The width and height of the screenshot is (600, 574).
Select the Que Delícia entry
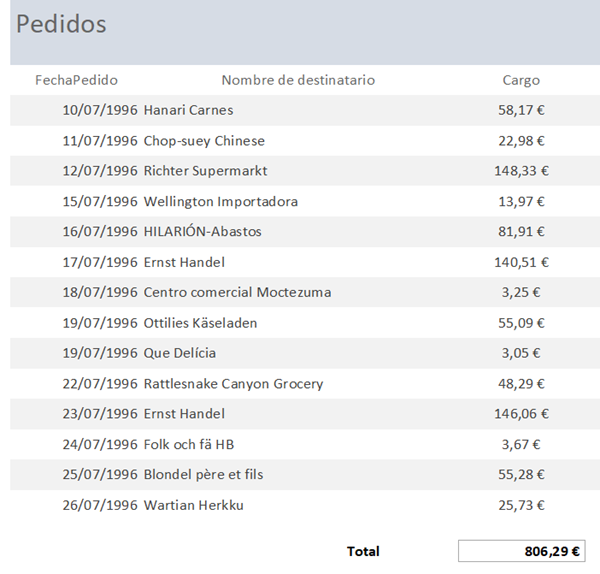click(180, 353)
